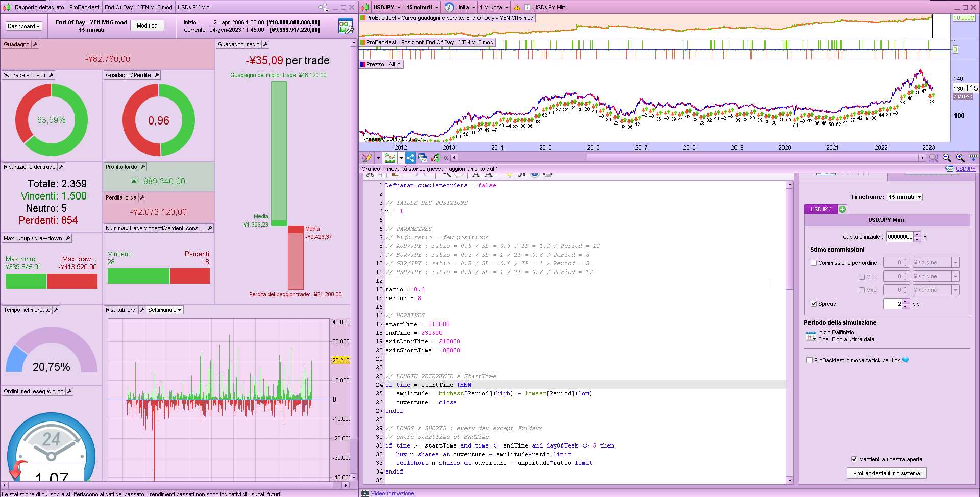Open the Dashboard dropdown

pyautogui.click(x=23, y=26)
